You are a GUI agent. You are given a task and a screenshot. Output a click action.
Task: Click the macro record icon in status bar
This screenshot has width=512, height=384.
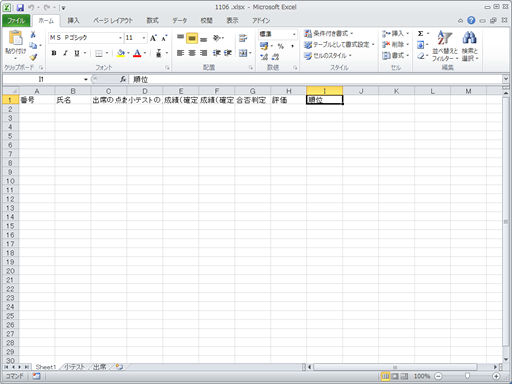(x=36, y=376)
